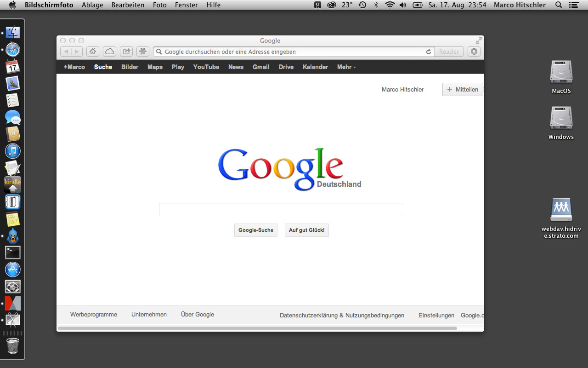
Task: Enter fullscreen with Safari's corner arrows
Action: 479,40
